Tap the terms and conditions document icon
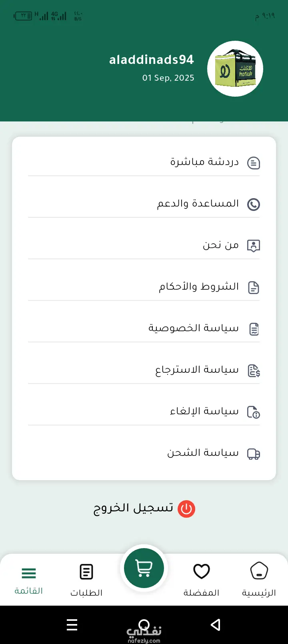The width and height of the screenshot is (288, 644). [x=254, y=288]
